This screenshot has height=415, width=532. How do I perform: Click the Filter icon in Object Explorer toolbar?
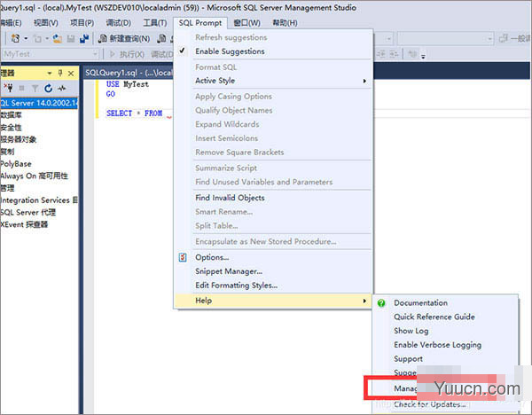click(36, 89)
